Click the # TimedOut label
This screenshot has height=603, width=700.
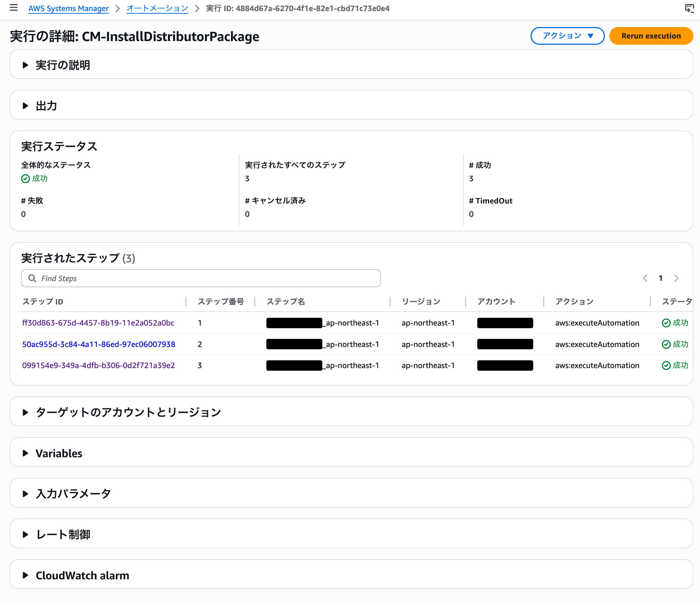point(491,201)
